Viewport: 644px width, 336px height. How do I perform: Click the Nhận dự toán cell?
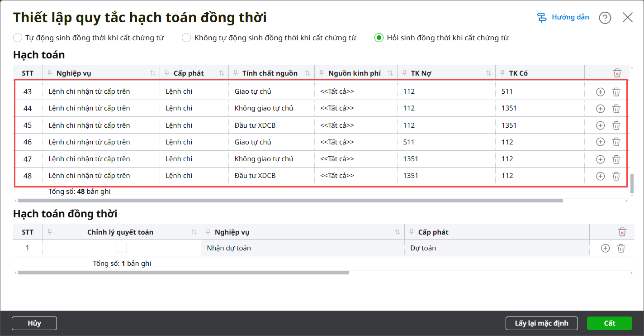coord(303,248)
